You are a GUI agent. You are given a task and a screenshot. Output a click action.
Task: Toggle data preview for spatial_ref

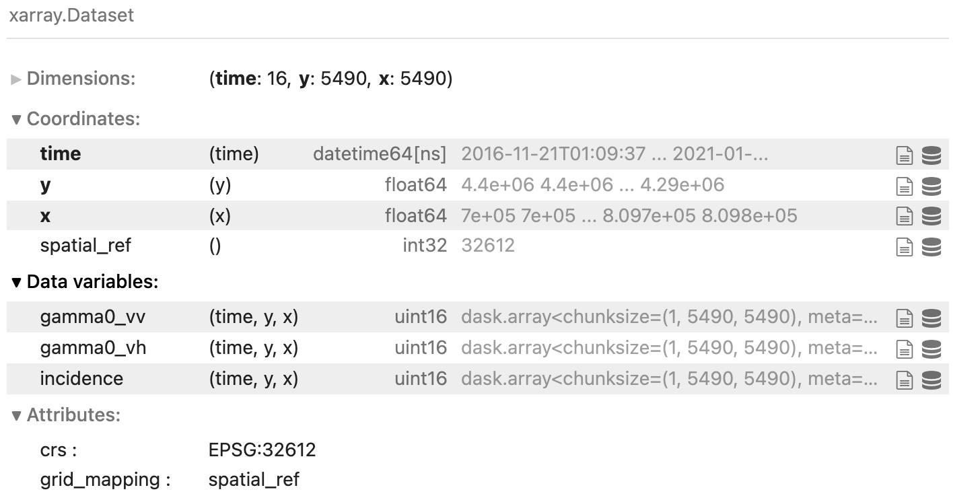[x=931, y=245]
